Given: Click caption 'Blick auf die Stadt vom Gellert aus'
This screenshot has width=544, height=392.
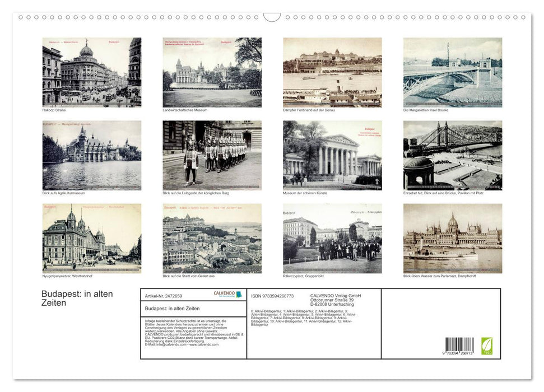Looking at the screenshot, I should tap(188, 276).
